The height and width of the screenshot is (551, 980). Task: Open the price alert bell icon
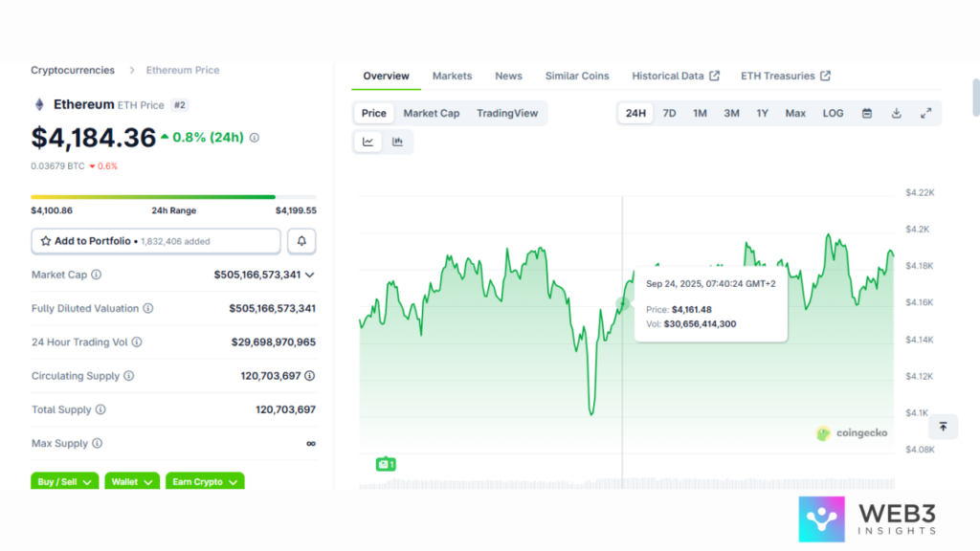click(x=301, y=241)
